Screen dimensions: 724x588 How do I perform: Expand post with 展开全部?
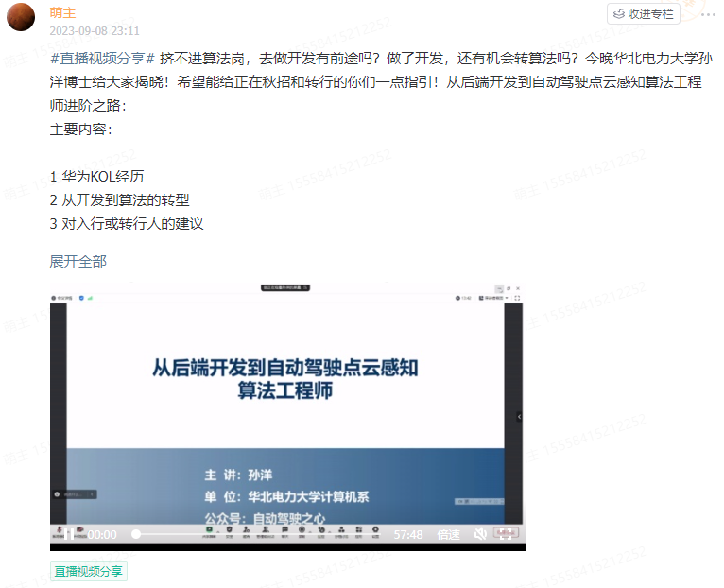pos(78,262)
